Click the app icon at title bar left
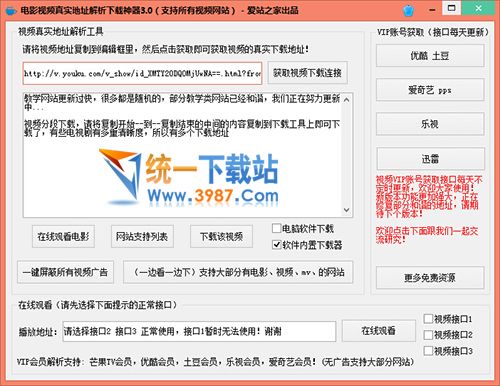The height and width of the screenshot is (386, 500). [11, 10]
